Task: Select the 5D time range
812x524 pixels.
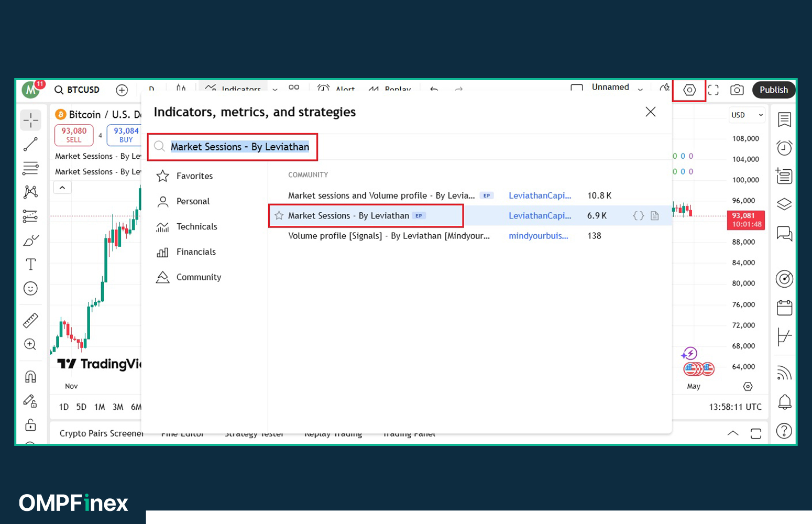Action: [x=81, y=407]
